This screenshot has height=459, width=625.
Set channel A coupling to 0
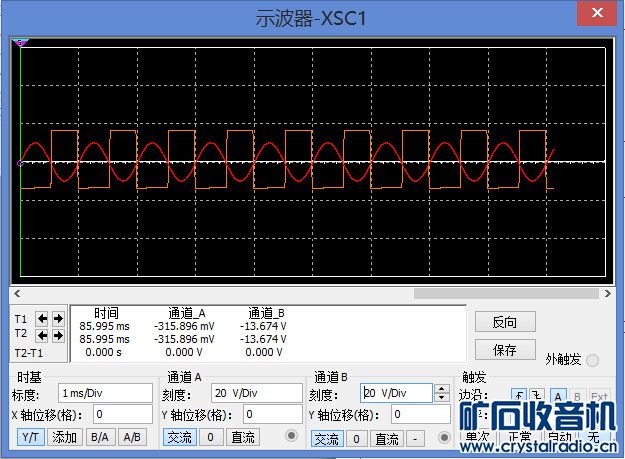[x=210, y=437]
